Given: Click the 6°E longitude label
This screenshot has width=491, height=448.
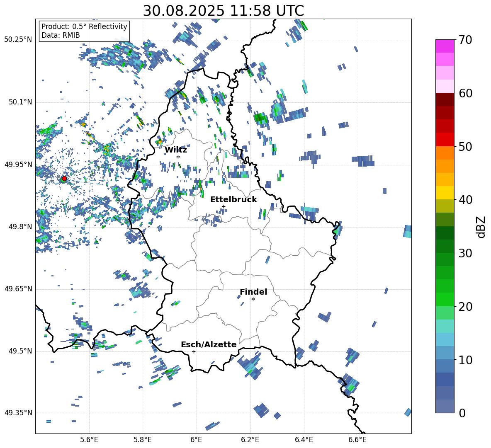Looking at the screenshot, I should tap(196, 440).
